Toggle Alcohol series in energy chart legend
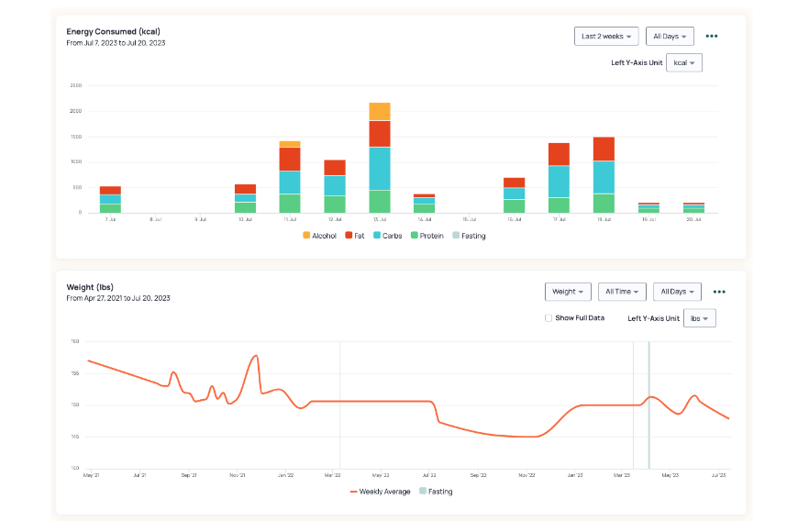798x532 pixels. click(x=319, y=236)
